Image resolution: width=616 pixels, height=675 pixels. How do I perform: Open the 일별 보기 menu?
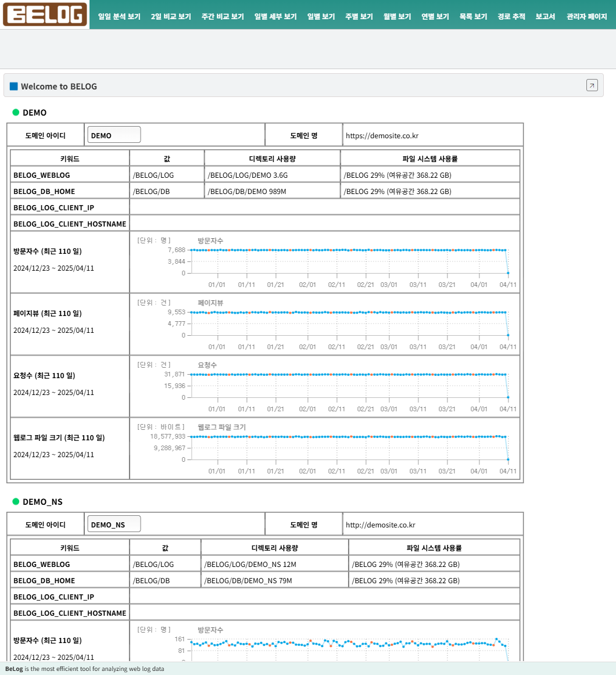[x=321, y=16]
